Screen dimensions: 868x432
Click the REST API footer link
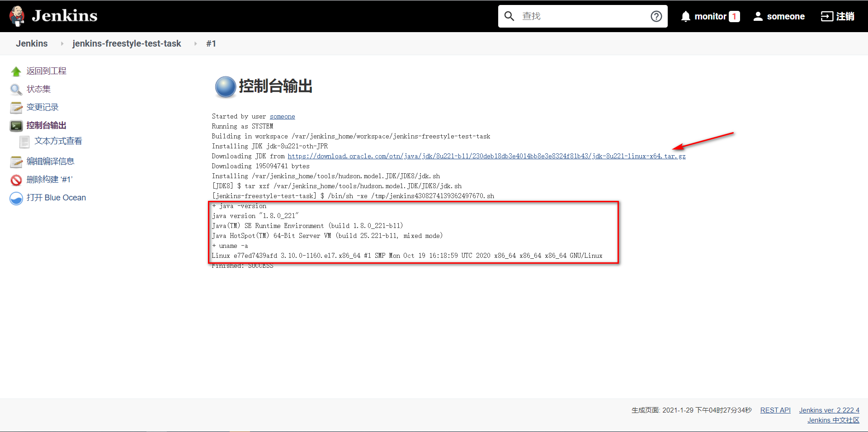775,410
